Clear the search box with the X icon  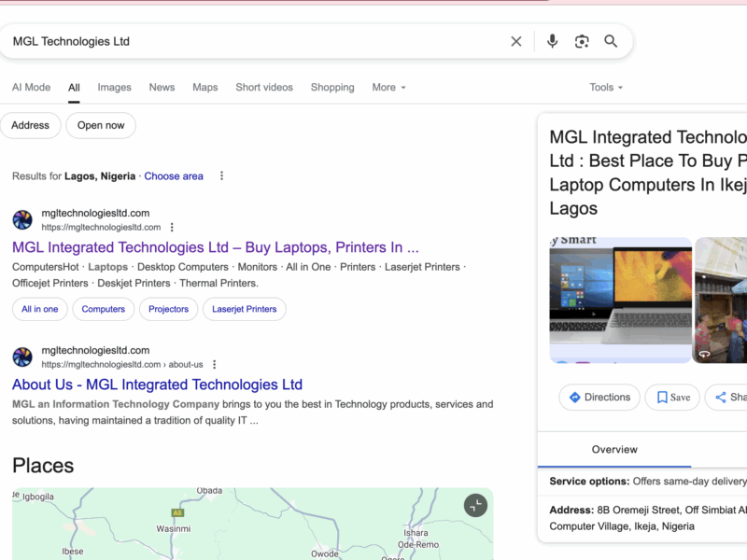click(x=516, y=41)
